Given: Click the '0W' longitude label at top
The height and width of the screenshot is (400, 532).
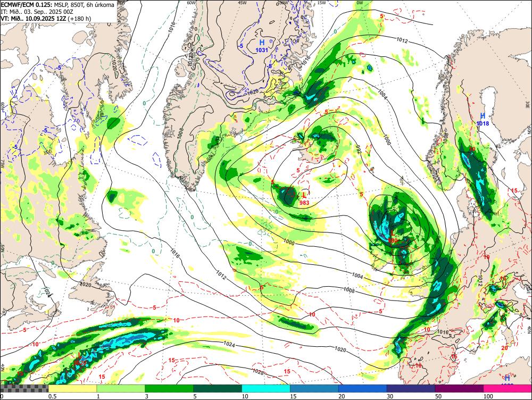Looking at the screenshot, I should coord(360,3).
